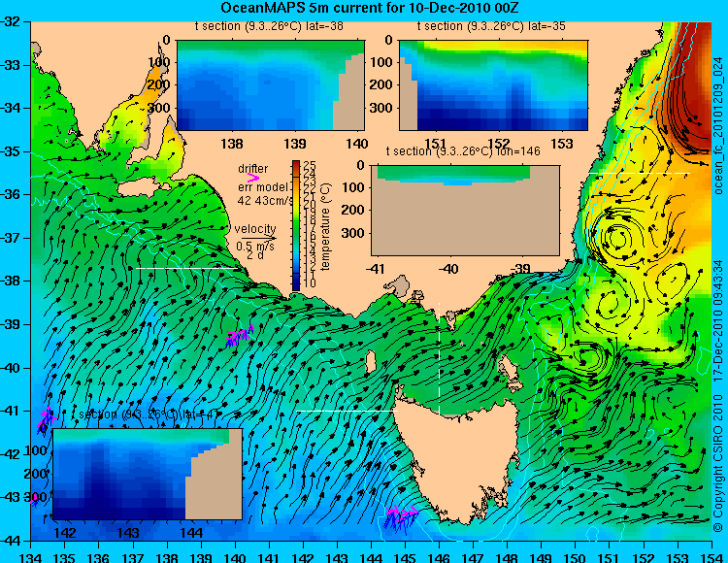The image size is (728, 563).
Task: Click the '25' label atop temperature color bar
Action: (310, 165)
